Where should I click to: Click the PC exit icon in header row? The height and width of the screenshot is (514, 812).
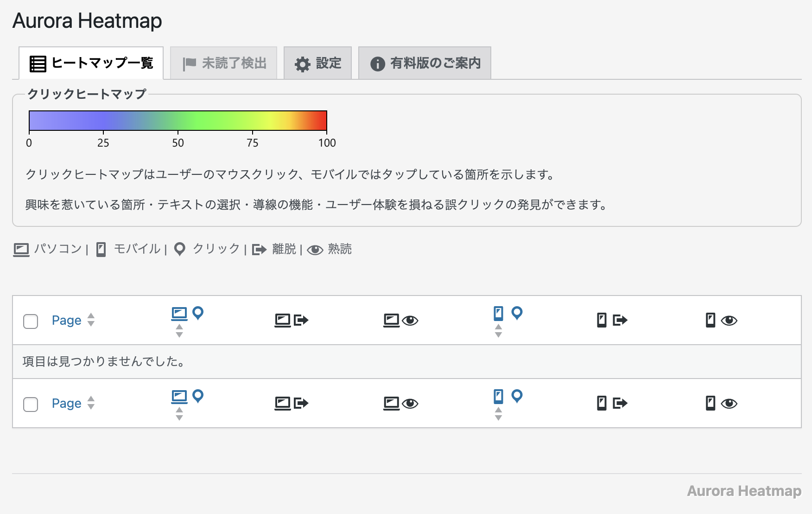pos(291,320)
